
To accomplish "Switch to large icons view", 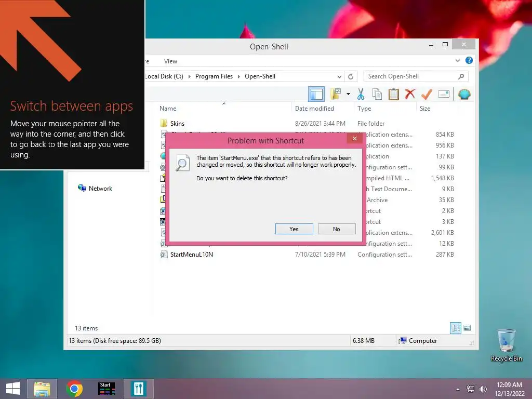I will tap(467, 328).
